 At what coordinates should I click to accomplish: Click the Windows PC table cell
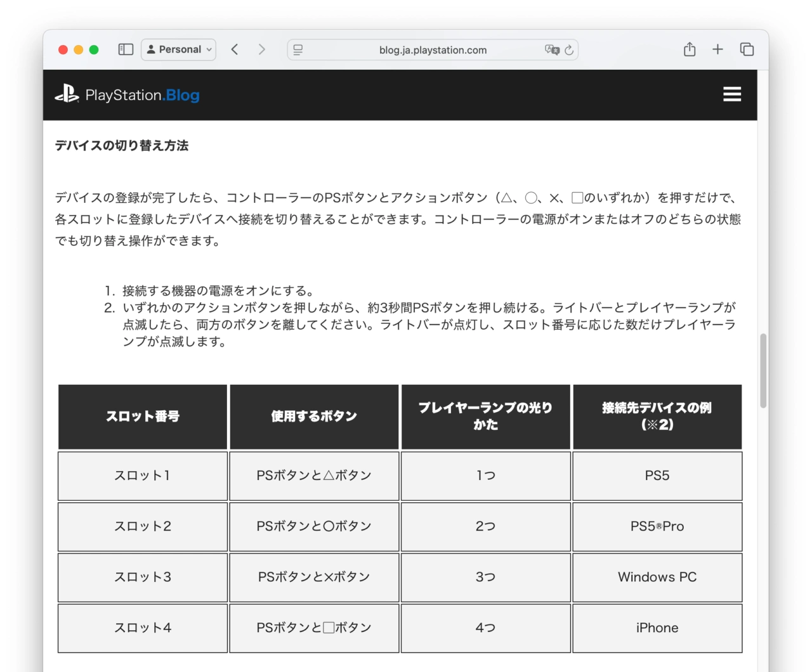tap(657, 577)
